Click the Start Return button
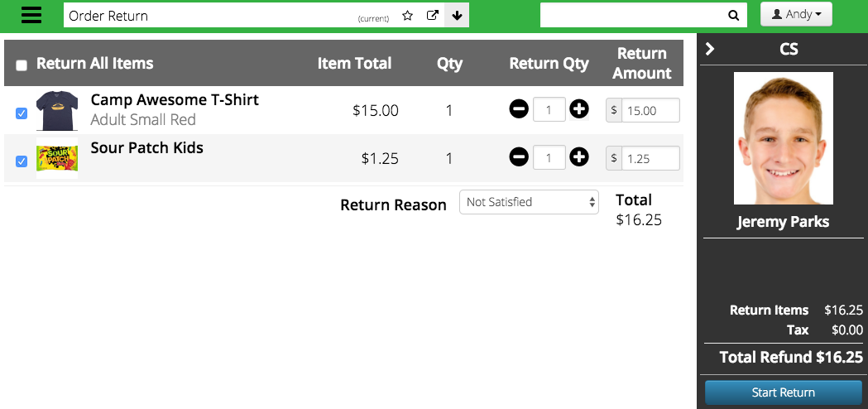 coord(784,392)
